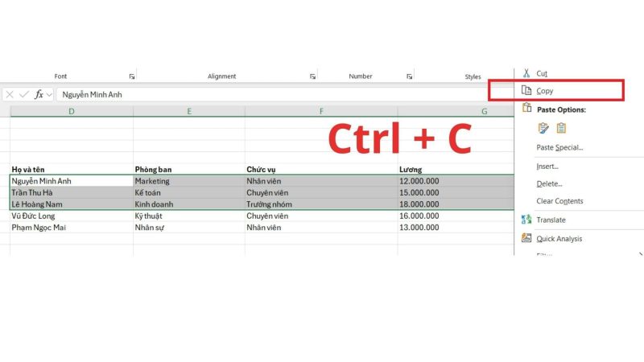Choose the Paste with brush option icon
The image size is (644, 362).
[x=543, y=128]
